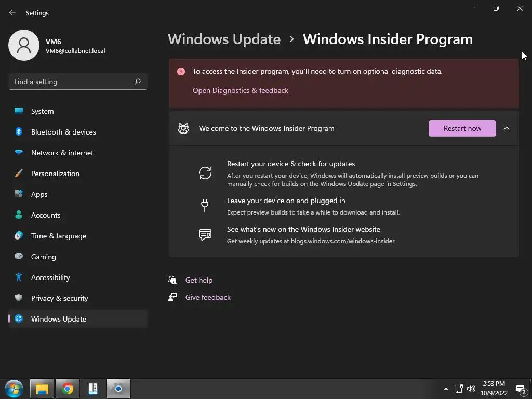Image resolution: width=532 pixels, height=399 pixels.
Task: Select Network & internet
Action: 78,153
